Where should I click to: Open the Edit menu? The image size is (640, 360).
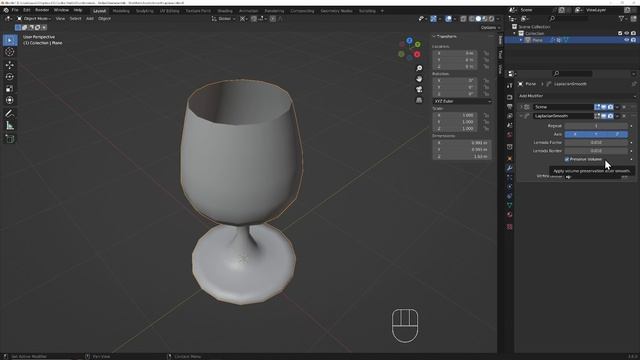(x=27, y=10)
